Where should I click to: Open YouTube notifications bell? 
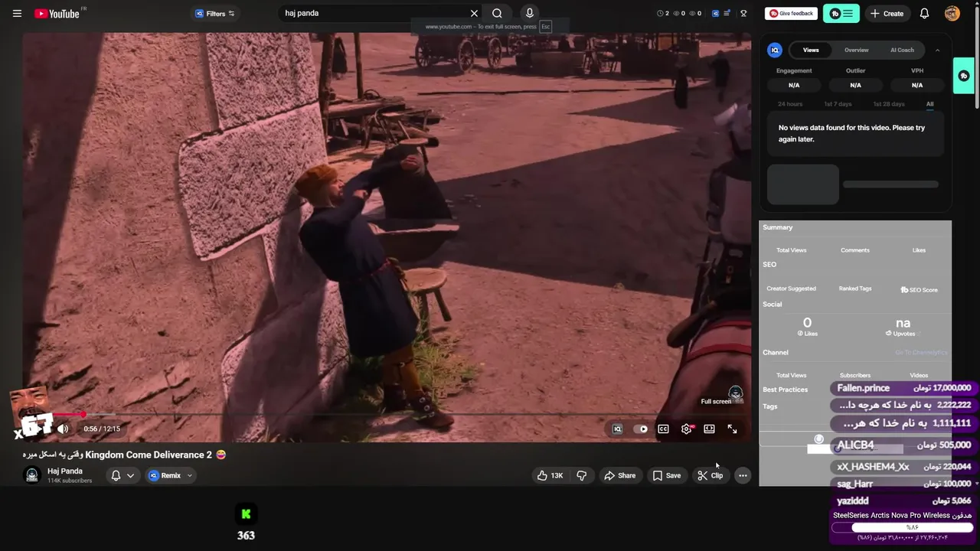(924, 13)
